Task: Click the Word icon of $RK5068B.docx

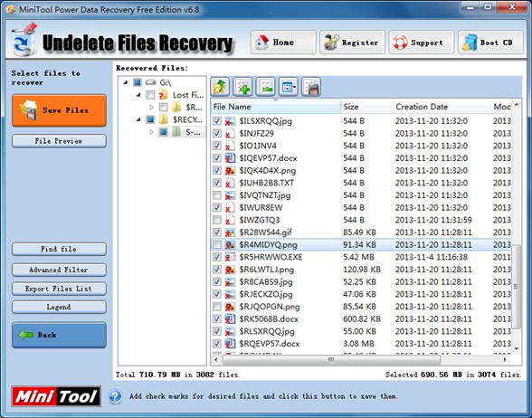Action: click(x=230, y=318)
